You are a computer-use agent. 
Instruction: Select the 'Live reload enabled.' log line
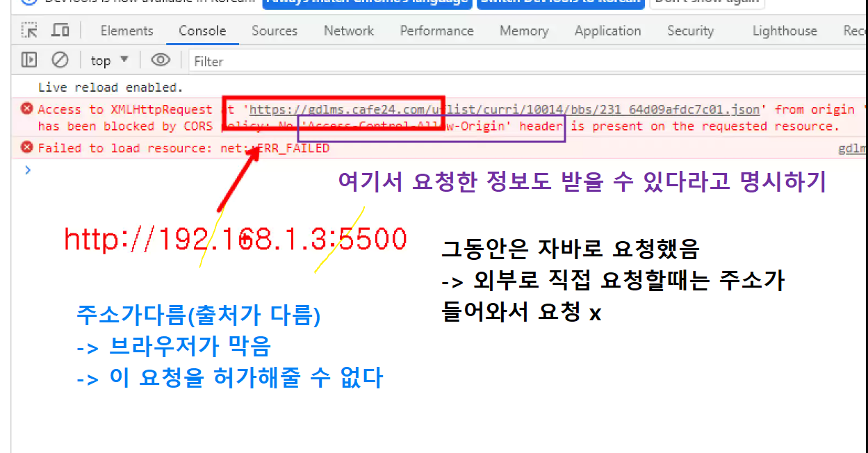[110, 88]
